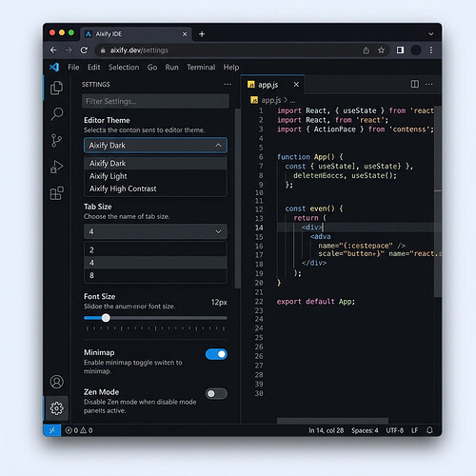476x476 pixels.
Task: Click the settings panel vertical scrollbar
Action: tap(237, 198)
